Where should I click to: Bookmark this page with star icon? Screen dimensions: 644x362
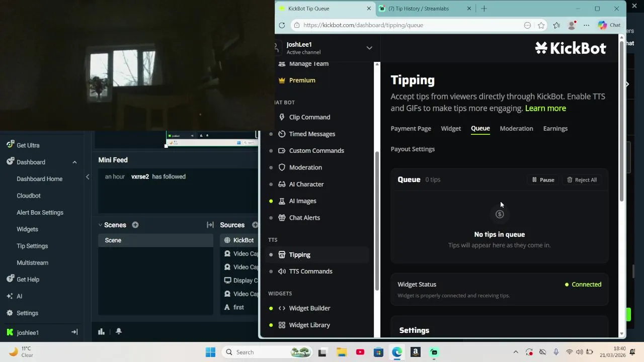click(x=541, y=25)
